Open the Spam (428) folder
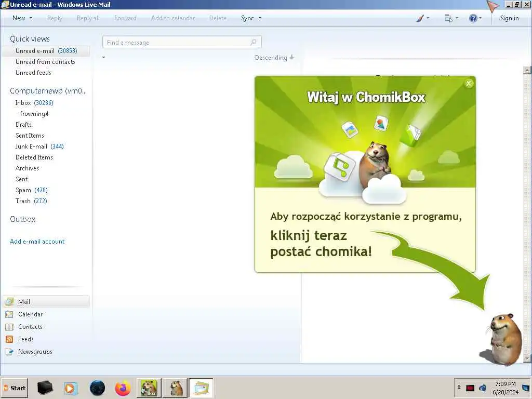The image size is (532, 399). [x=32, y=190]
